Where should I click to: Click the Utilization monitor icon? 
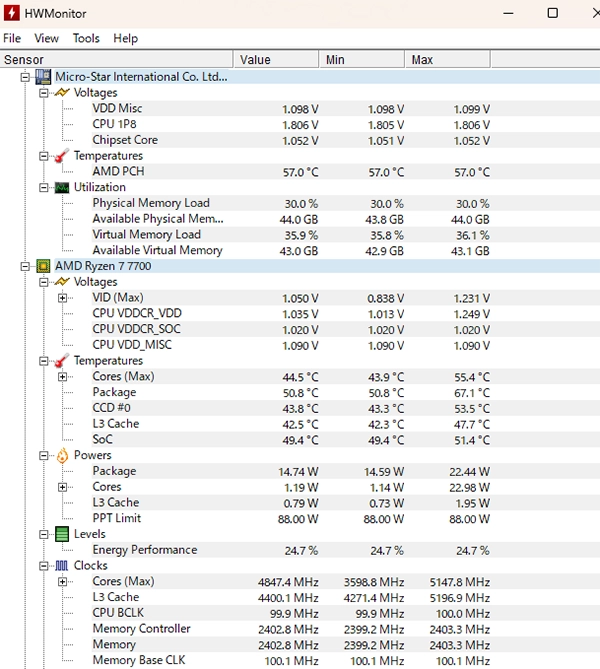pos(61,187)
